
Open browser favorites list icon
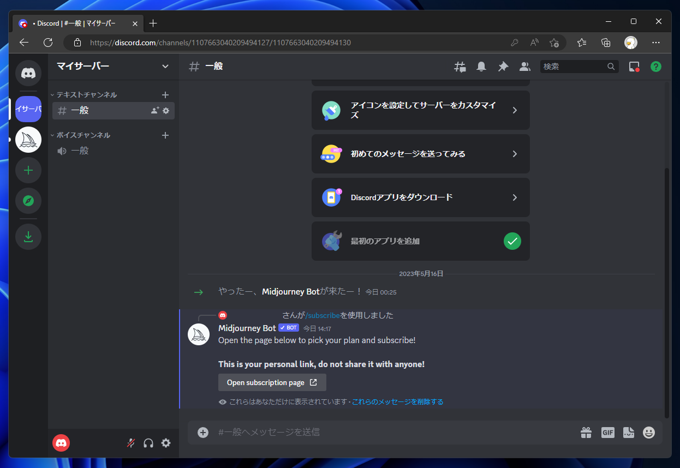(582, 43)
